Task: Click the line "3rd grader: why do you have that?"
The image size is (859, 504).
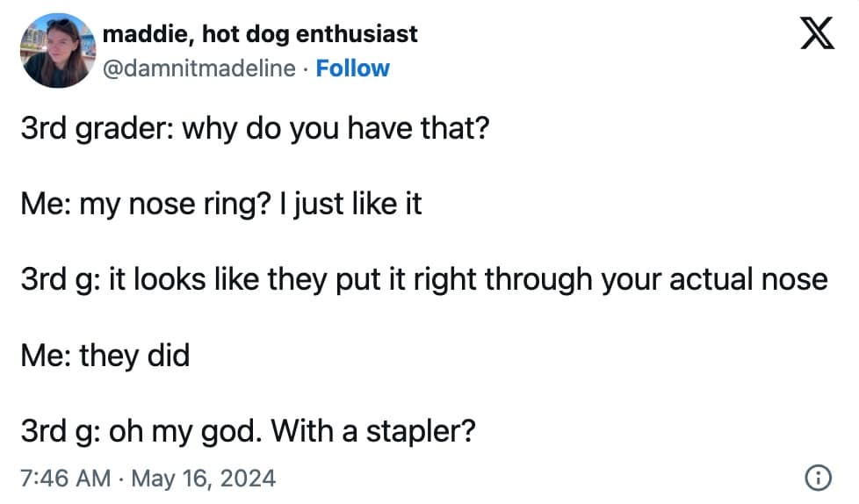Action: click(x=254, y=129)
